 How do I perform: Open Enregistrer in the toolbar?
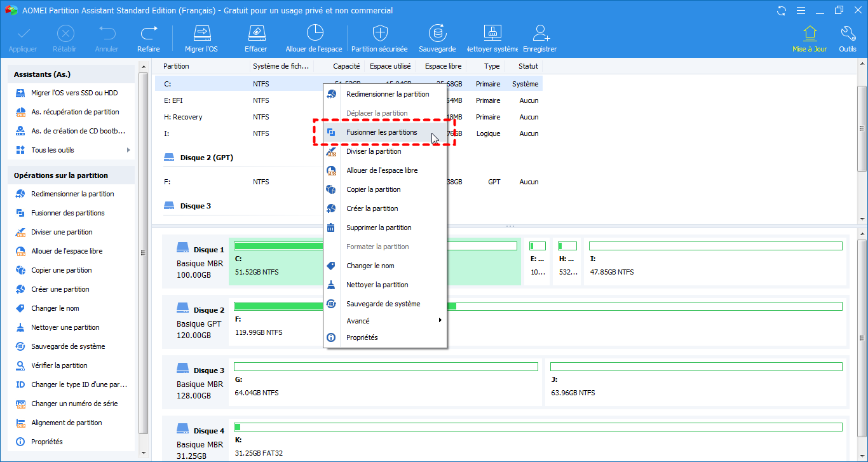pyautogui.click(x=540, y=39)
